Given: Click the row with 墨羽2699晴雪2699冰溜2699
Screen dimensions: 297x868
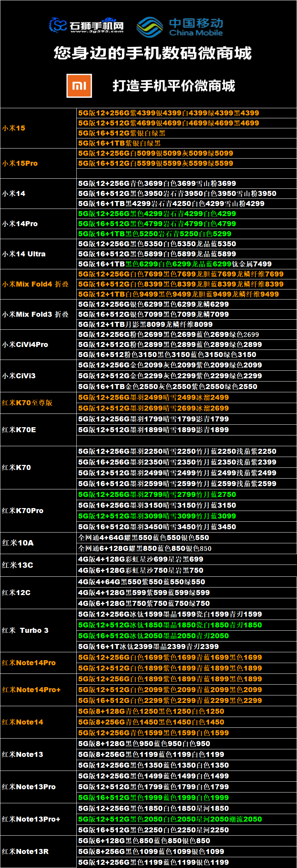Looking at the screenshot, I should click(x=186, y=408).
